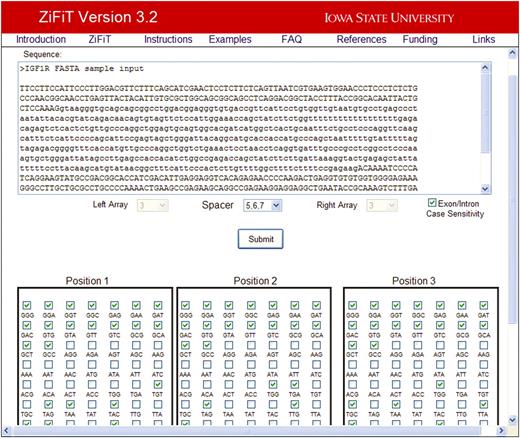Uncheck GCT in Position 2
Screen dimensions: 520x438
[186, 345]
